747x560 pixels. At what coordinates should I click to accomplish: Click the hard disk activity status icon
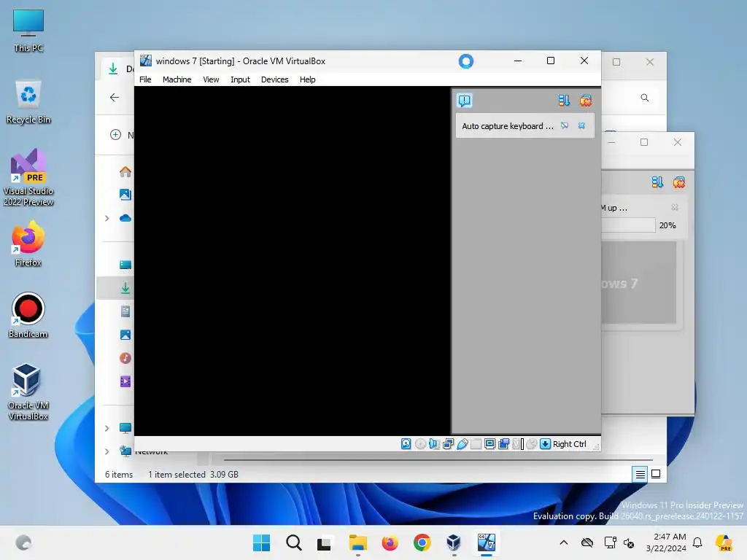point(406,444)
